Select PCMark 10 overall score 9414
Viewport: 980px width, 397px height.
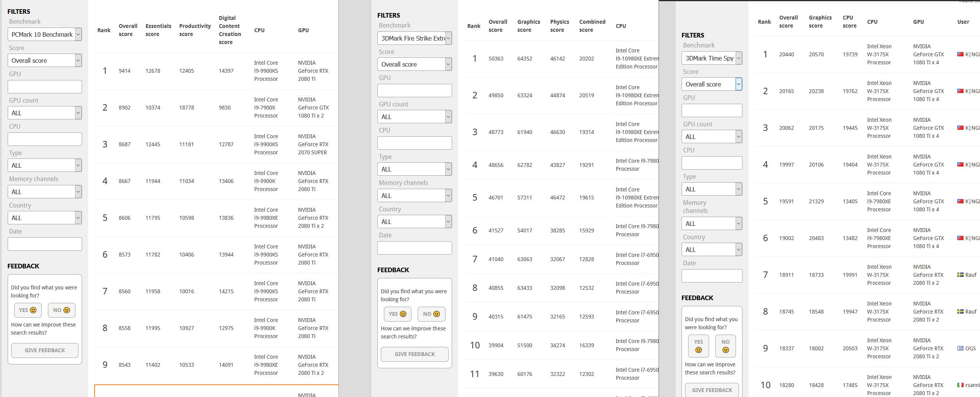(x=125, y=71)
